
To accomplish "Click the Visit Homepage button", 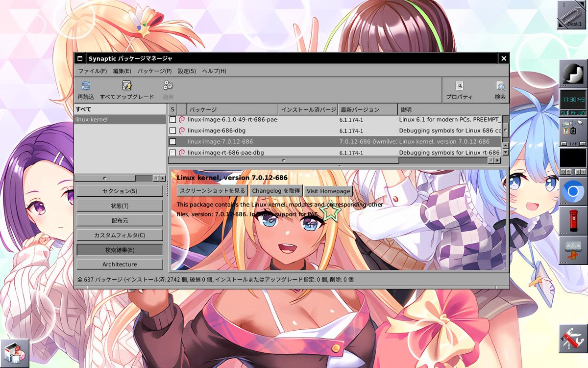I will coord(328,191).
